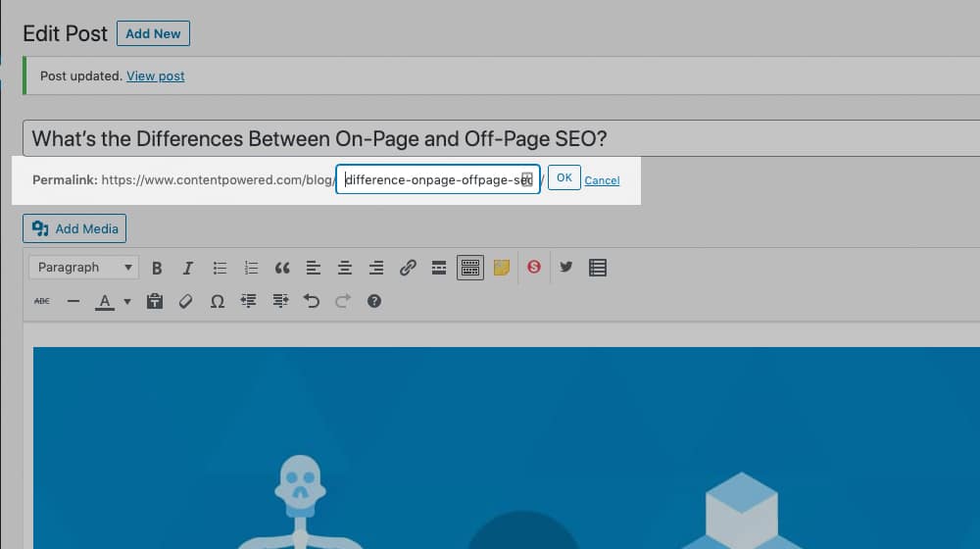Cancel permalink editing
The image size is (980, 549).
point(602,180)
